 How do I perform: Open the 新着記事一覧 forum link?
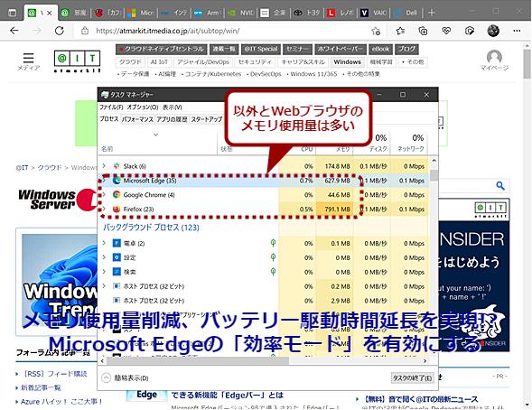pos(41,387)
